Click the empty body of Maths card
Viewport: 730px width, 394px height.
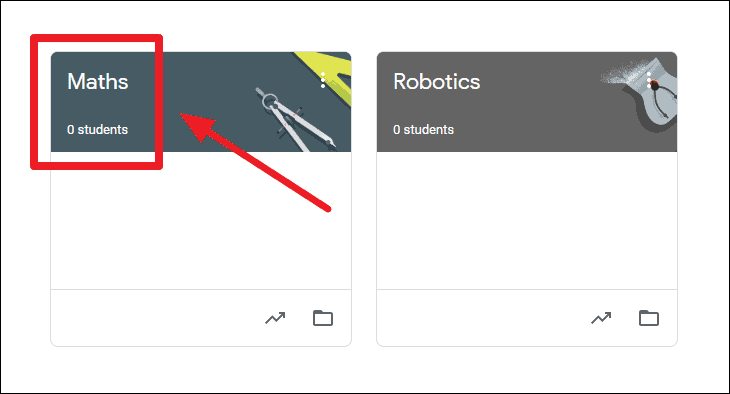pyautogui.click(x=201, y=220)
